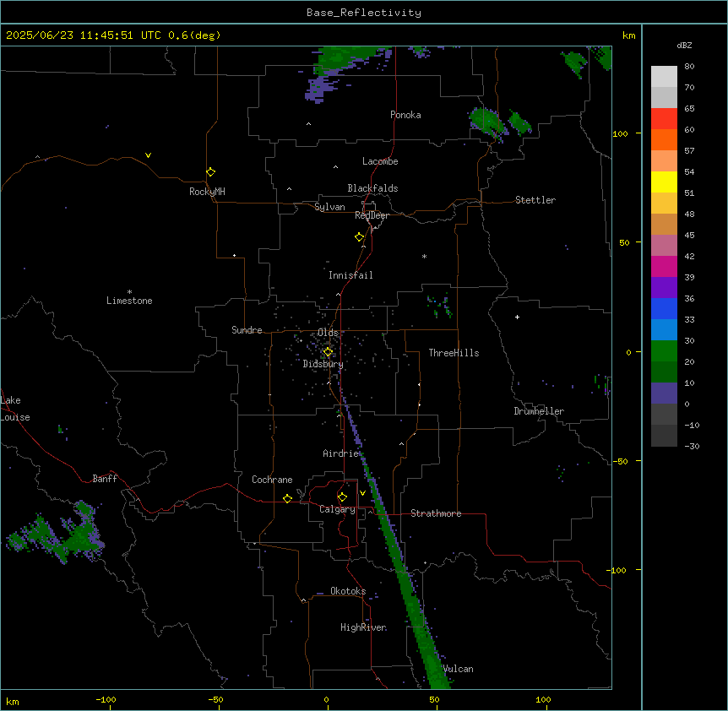The height and width of the screenshot is (711, 728).
Task: Select the Lake Louise label at the map edge
Action: [x=15, y=409]
